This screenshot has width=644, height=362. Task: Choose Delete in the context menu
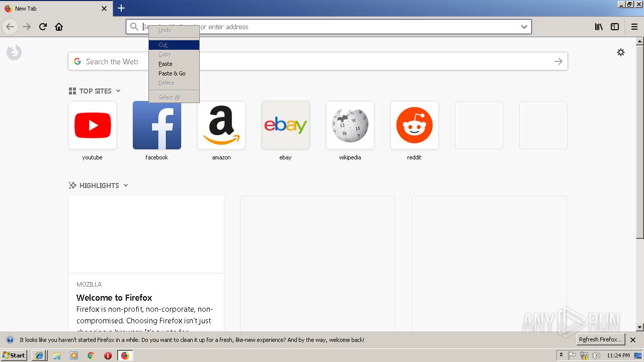click(x=174, y=83)
